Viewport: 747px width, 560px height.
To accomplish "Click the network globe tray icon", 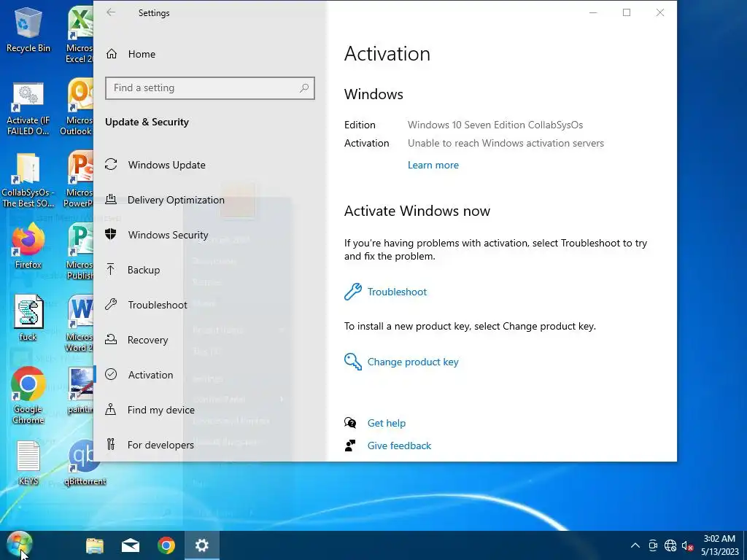I will pyautogui.click(x=670, y=545).
